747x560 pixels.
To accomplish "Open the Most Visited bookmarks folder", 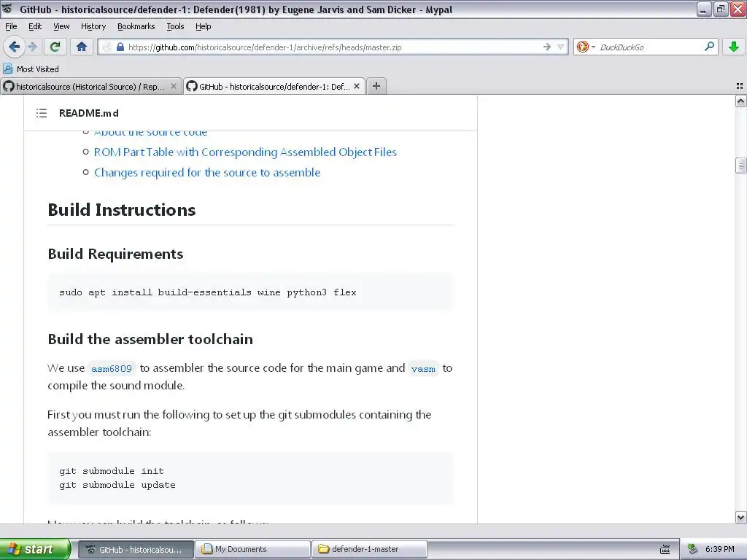I will 31,69.
